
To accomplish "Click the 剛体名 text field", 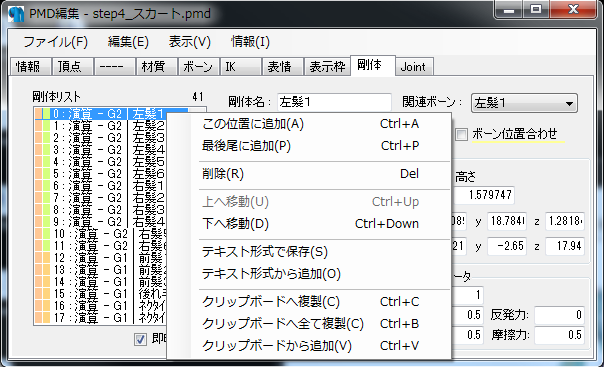I will pyautogui.click(x=334, y=102).
